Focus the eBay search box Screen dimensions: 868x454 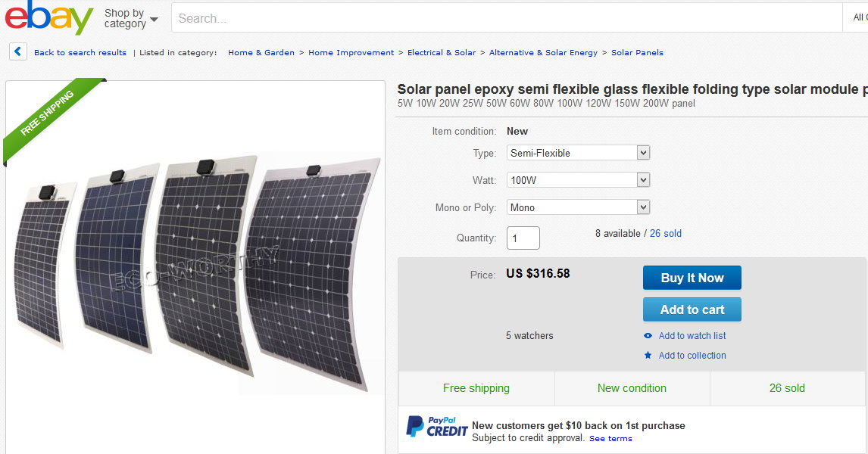point(506,18)
